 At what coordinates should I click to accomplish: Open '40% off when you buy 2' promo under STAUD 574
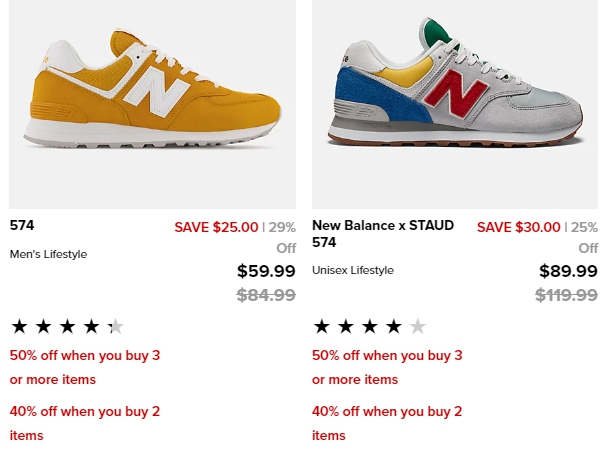click(x=387, y=423)
